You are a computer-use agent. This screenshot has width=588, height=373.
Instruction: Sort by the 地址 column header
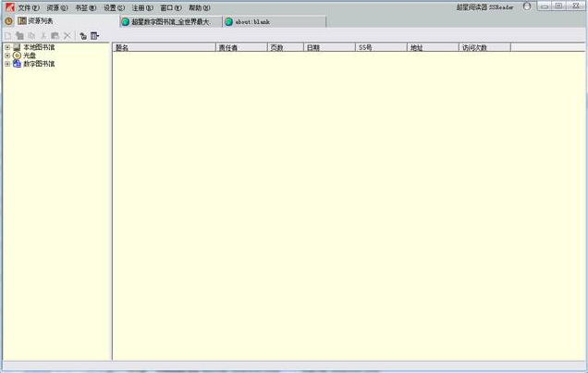tap(433, 47)
